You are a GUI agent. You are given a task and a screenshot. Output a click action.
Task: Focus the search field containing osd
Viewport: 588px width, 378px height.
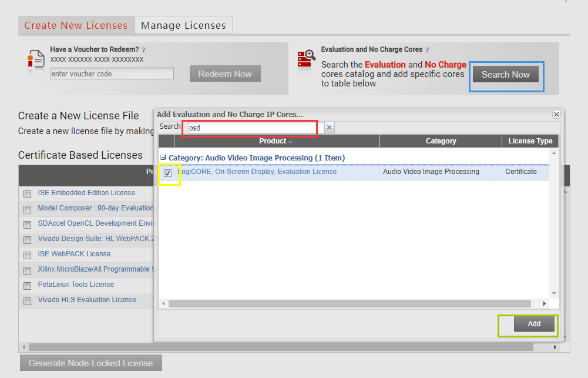tap(256, 128)
